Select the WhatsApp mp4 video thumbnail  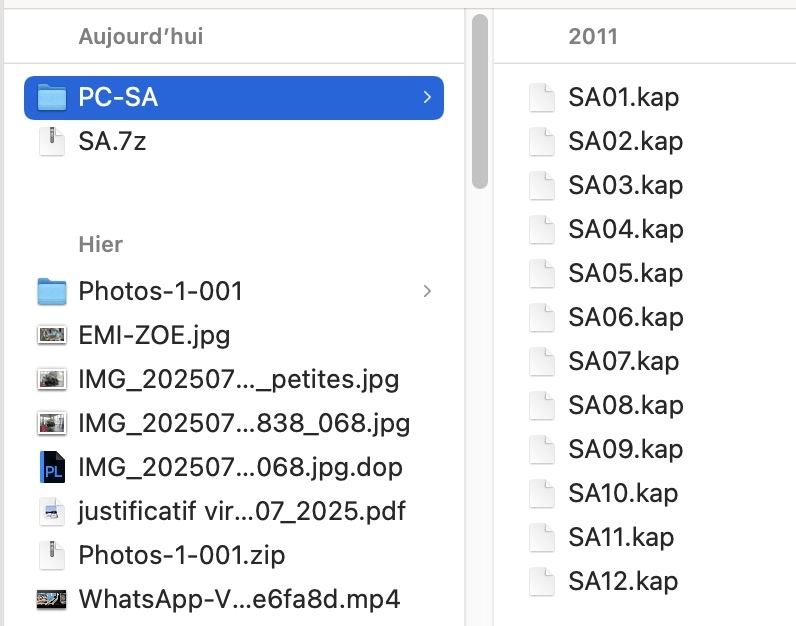coord(52,599)
